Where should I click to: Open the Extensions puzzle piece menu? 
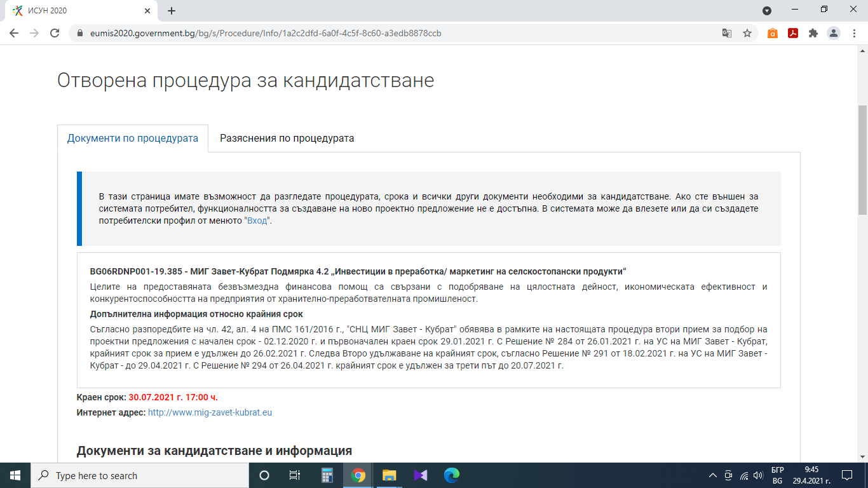813,33
